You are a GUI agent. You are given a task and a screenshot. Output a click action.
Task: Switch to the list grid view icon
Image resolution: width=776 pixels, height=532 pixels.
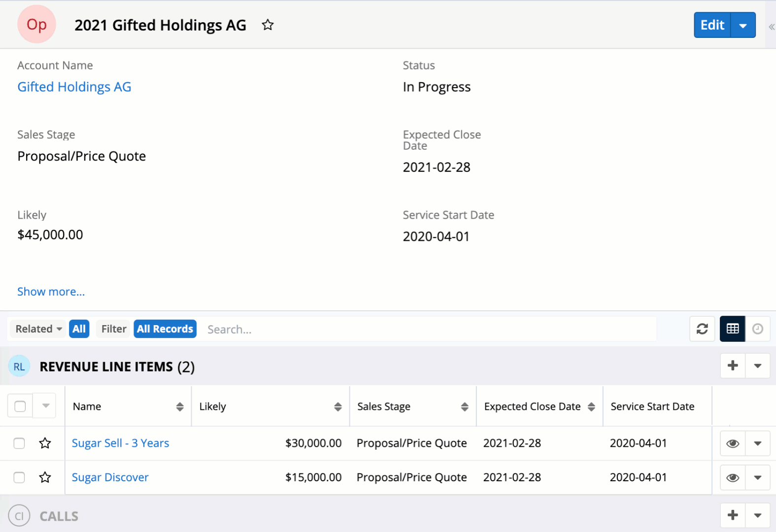732,329
